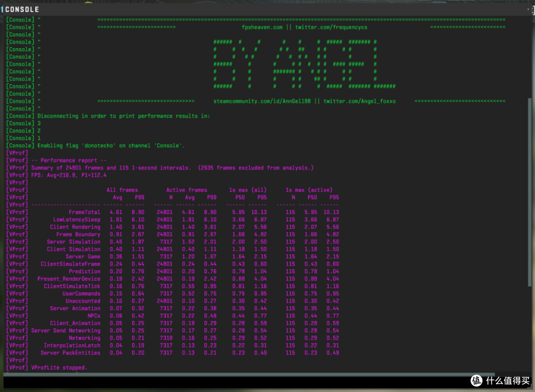Screen dimensions: 535x392
Task: Click the horizontal scrollbar under console output
Action: pos(249,374)
